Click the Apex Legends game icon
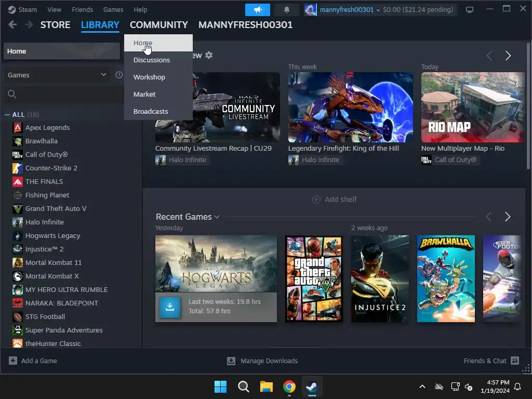The image size is (532, 399). tap(18, 128)
